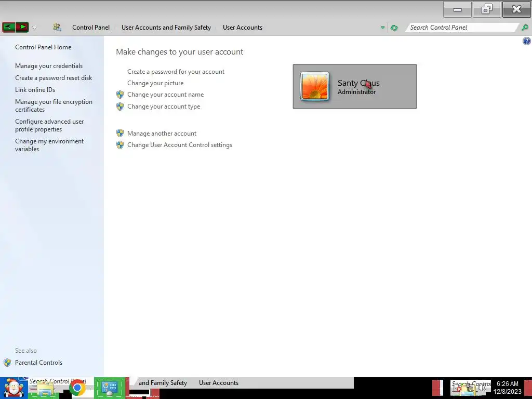The height and width of the screenshot is (399, 532).
Task: Minimize the Control Panel window
Action: tap(457, 9)
